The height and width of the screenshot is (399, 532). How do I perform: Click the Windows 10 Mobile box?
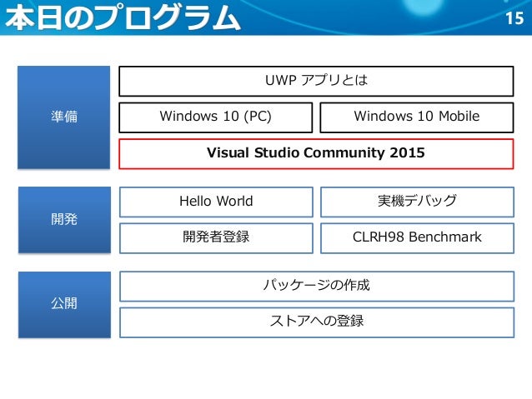click(x=417, y=117)
